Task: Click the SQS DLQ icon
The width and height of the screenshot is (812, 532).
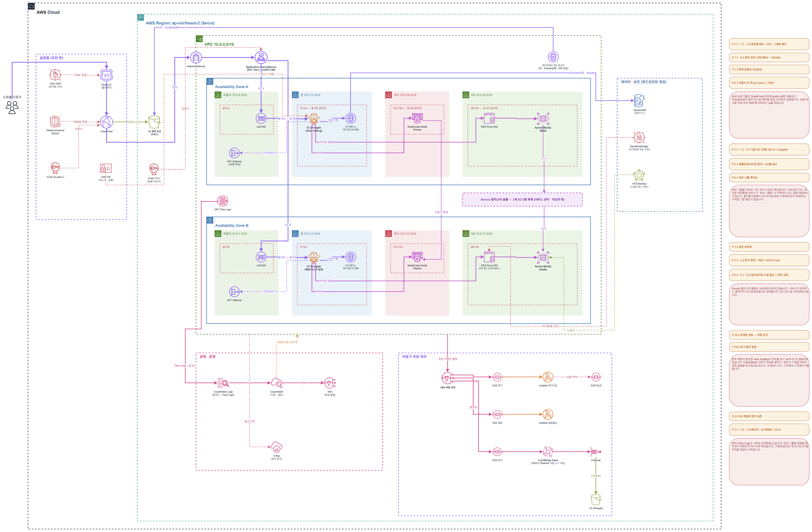Action: click(596, 377)
